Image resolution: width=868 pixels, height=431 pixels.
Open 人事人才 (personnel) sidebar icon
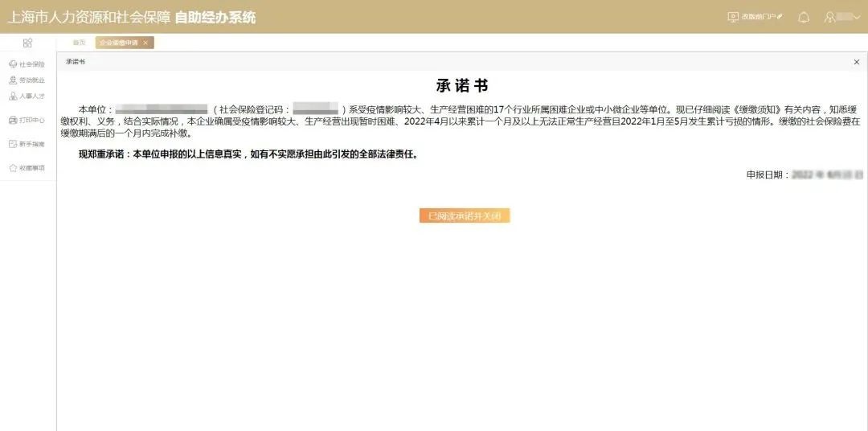(x=13, y=96)
